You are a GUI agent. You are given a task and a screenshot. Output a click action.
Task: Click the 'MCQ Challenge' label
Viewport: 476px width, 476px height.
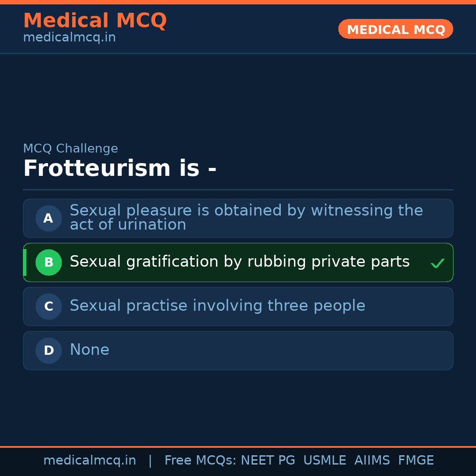[x=71, y=149]
